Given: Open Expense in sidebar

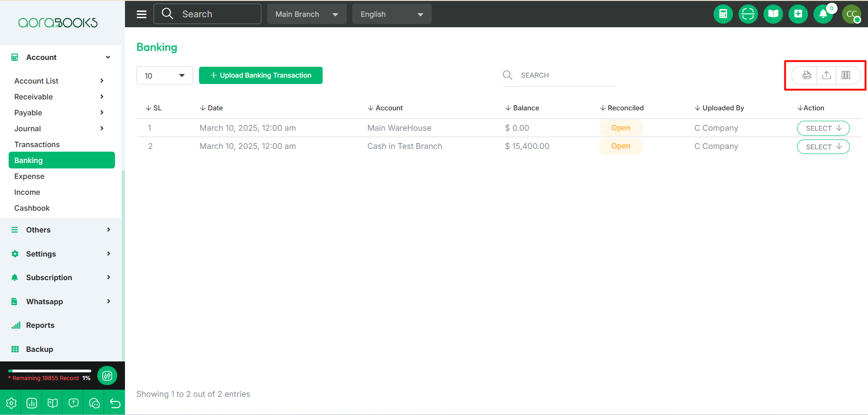Looking at the screenshot, I should [29, 176].
